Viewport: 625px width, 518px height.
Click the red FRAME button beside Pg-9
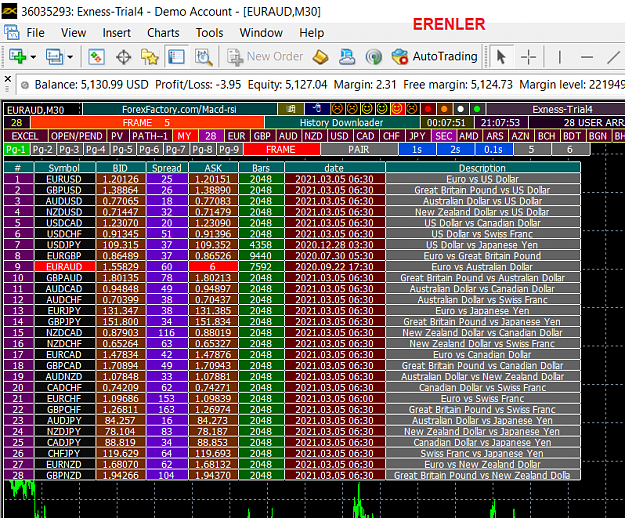pyautogui.click(x=281, y=150)
